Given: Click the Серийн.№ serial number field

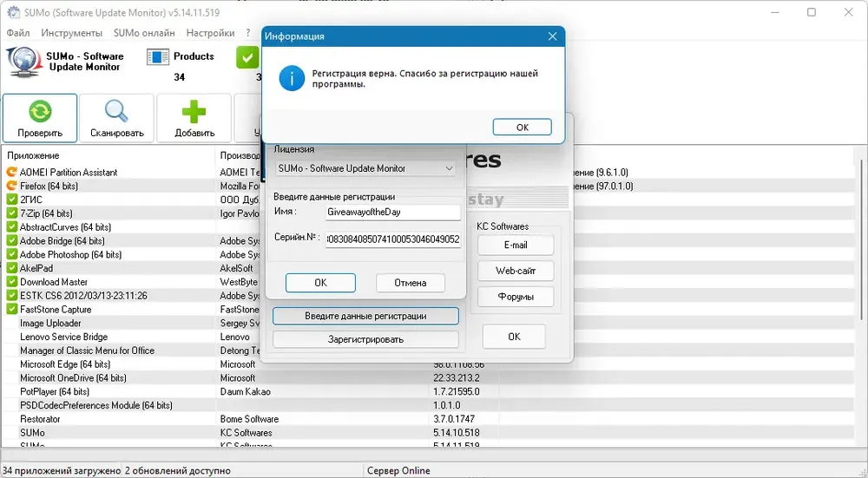Looking at the screenshot, I should (393, 239).
